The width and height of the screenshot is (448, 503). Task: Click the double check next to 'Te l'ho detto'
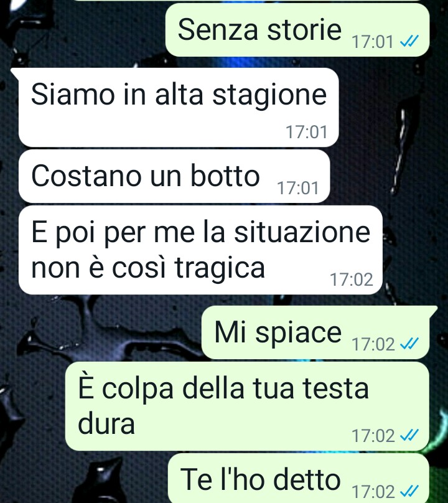coord(409,491)
